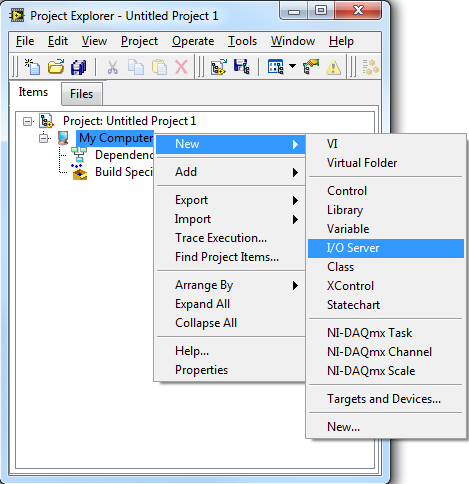Screen dimensions: 469x484
Task: Choose Targets and Devices... entry
Action: [x=386, y=399]
